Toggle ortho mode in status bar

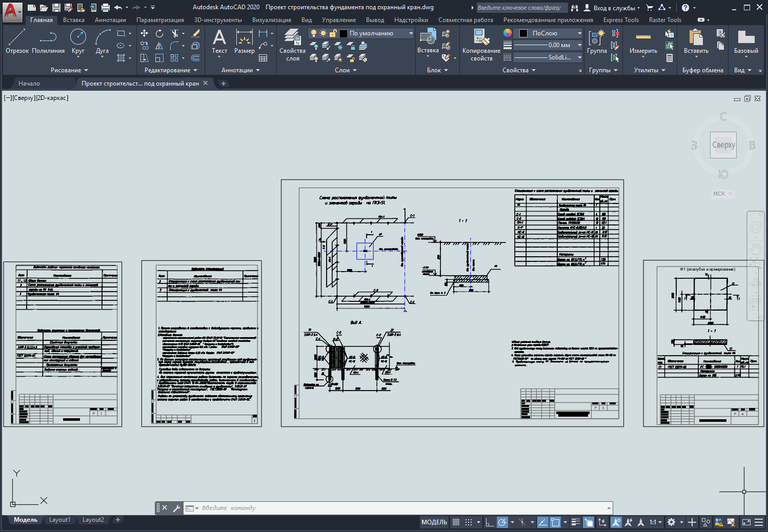pos(490,522)
